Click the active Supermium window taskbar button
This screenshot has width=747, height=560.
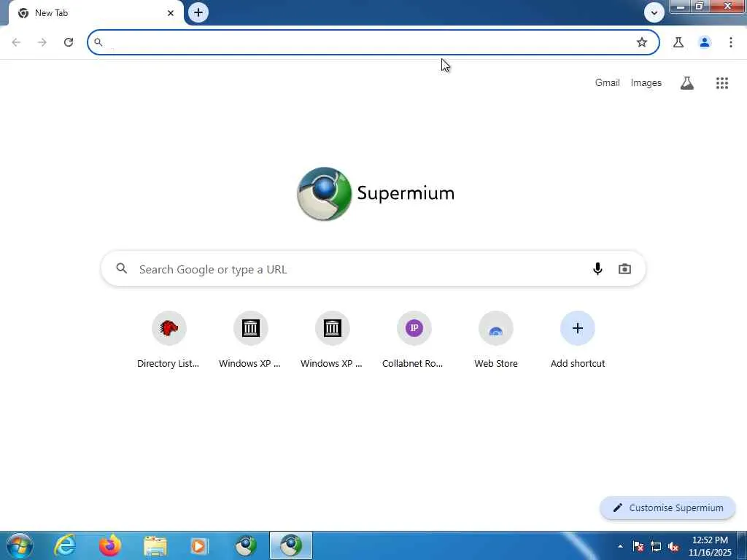[291, 545]
